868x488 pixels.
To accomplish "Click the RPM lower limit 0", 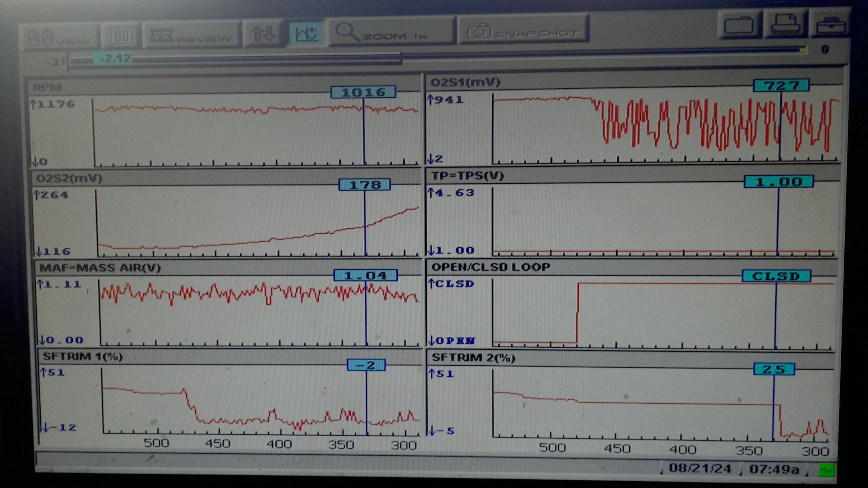I will pyautogui.click(x=40, y=162).
